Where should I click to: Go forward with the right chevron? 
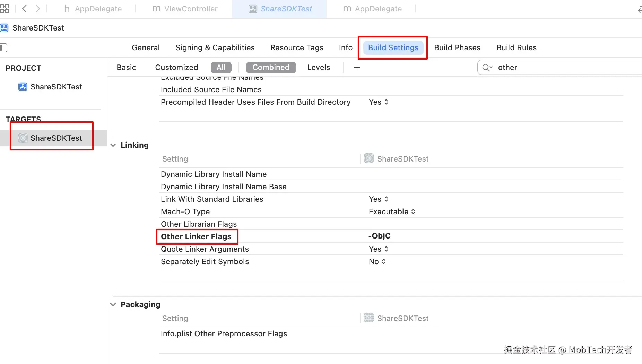tap(38, 9)
